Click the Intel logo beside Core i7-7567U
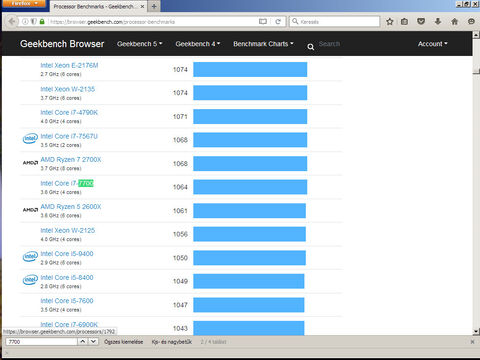Image resolution: width=480 pixels, height=360 pixels. (30, 139)
